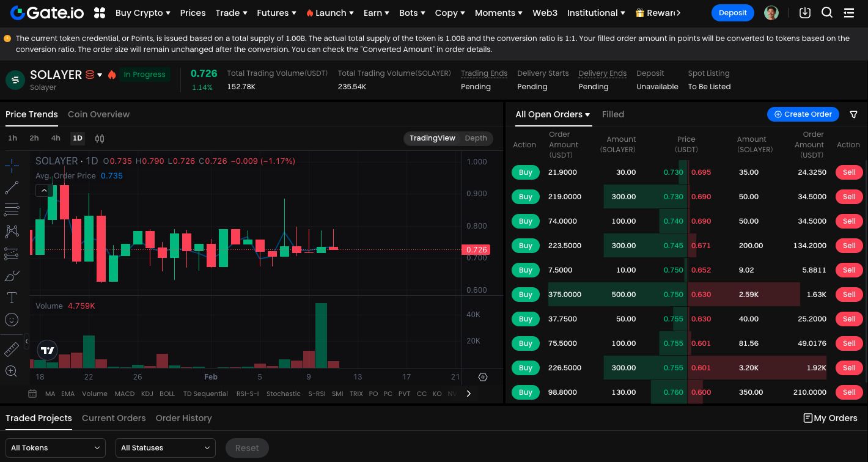Select the 1h chart interval
The height and width of the screenshot is (462, 868).
point(12,138)
